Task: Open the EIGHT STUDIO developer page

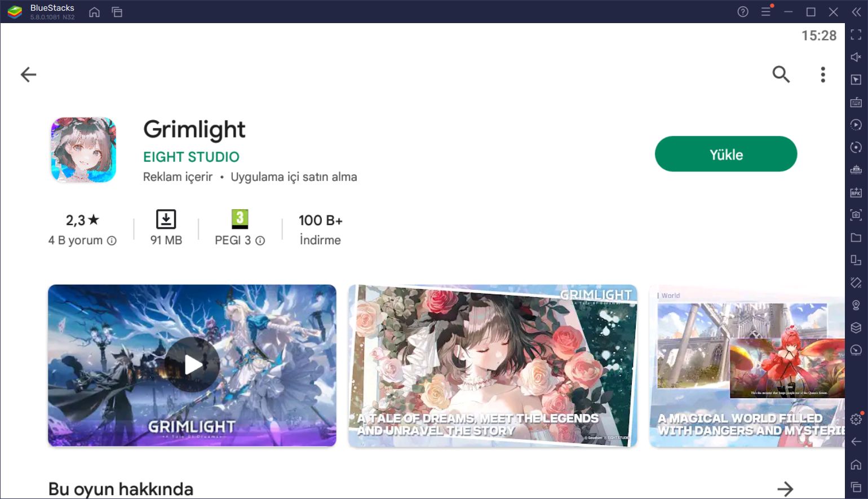Action: 191,157
